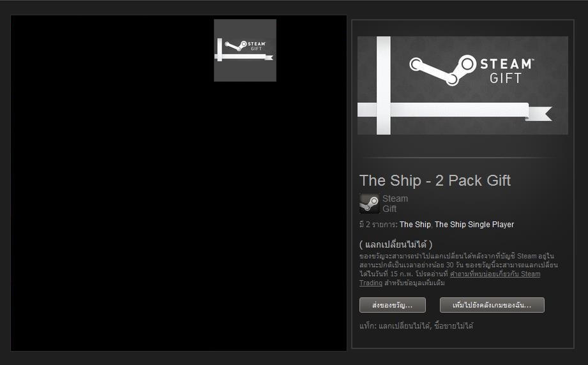Open The Ship store link

[415, 225]
